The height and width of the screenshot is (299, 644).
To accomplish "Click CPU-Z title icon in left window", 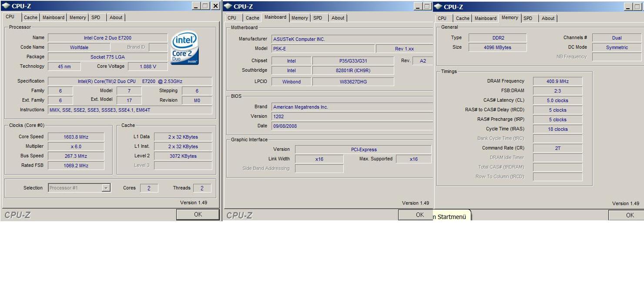I will tap(6, 6).
